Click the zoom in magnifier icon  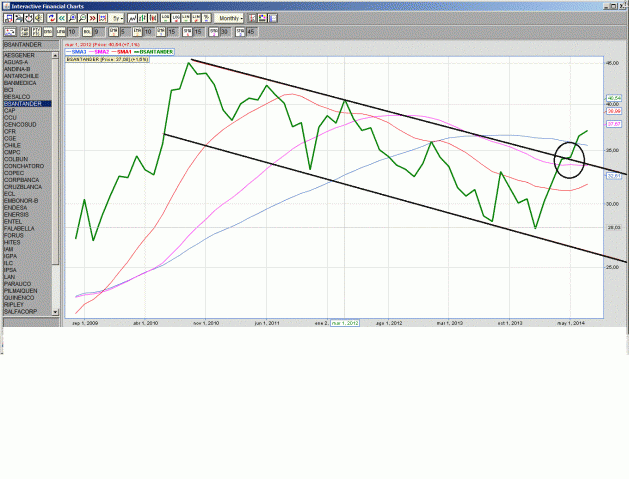[72, 18]
